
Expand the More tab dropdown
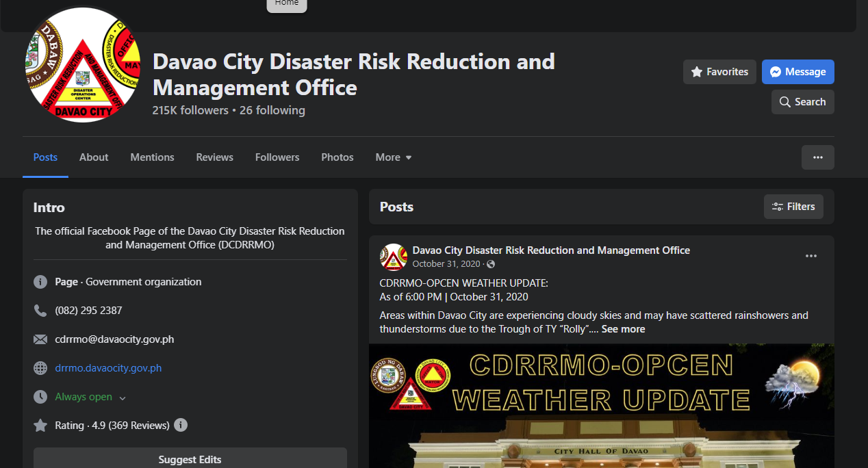point(394,157)
